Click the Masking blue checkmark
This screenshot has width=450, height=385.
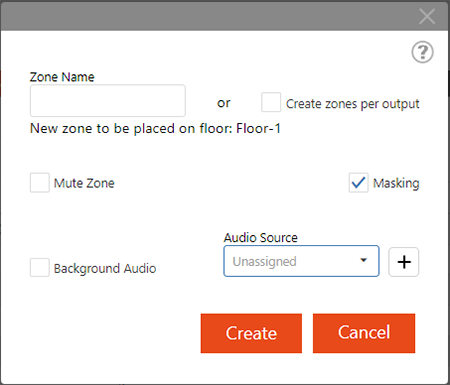pyautogui.click(x=358, y=183)
